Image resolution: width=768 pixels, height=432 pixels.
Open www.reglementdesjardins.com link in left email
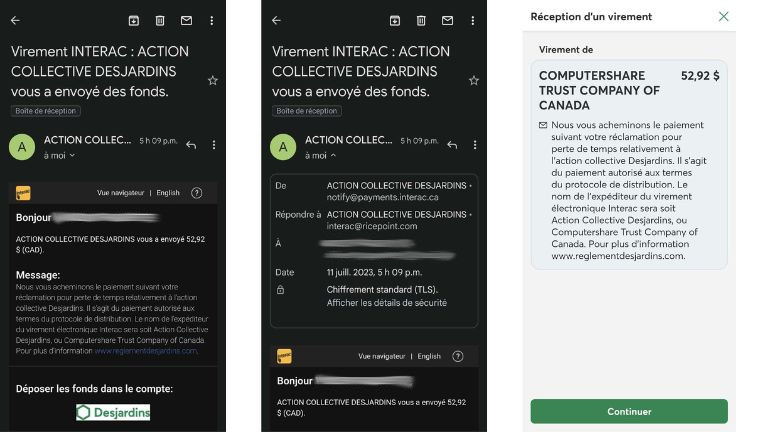(146, 351)
